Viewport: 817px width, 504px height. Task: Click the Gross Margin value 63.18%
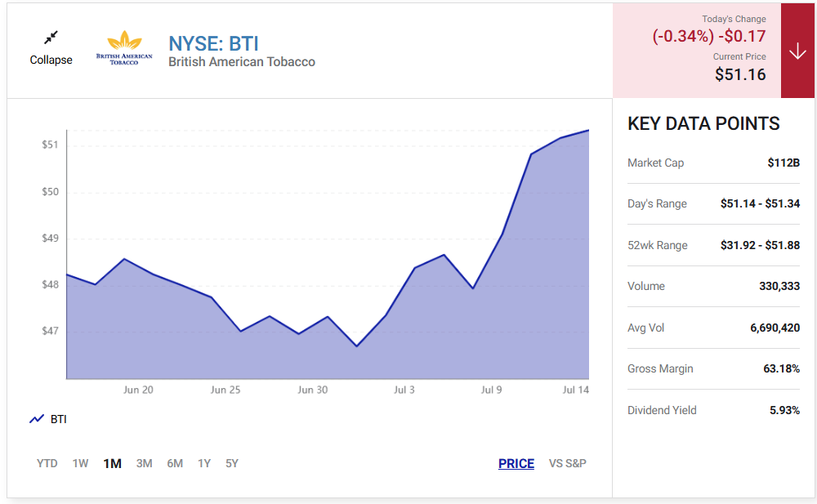[782, 368]
